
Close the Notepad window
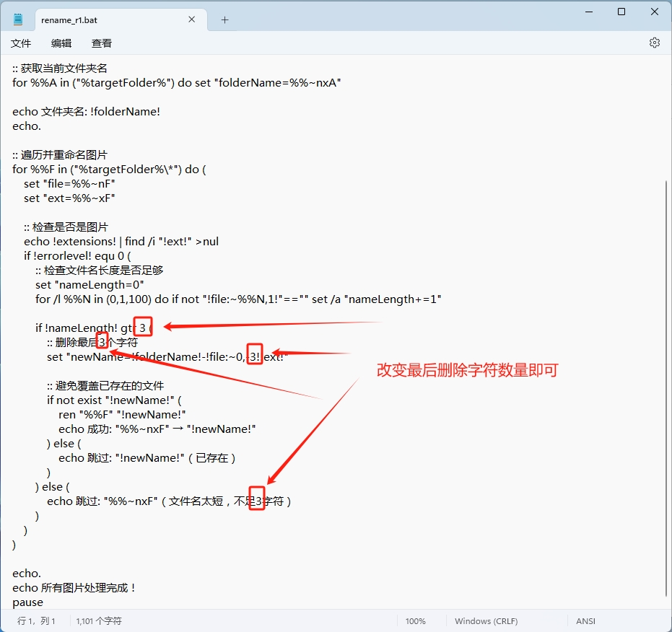coord(655,12)
